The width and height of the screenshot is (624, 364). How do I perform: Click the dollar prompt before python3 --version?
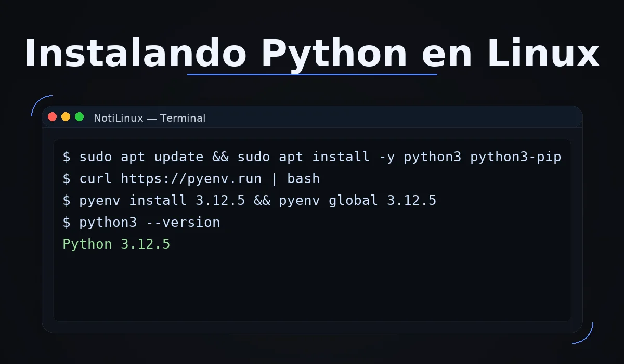[x=67, y=222]
